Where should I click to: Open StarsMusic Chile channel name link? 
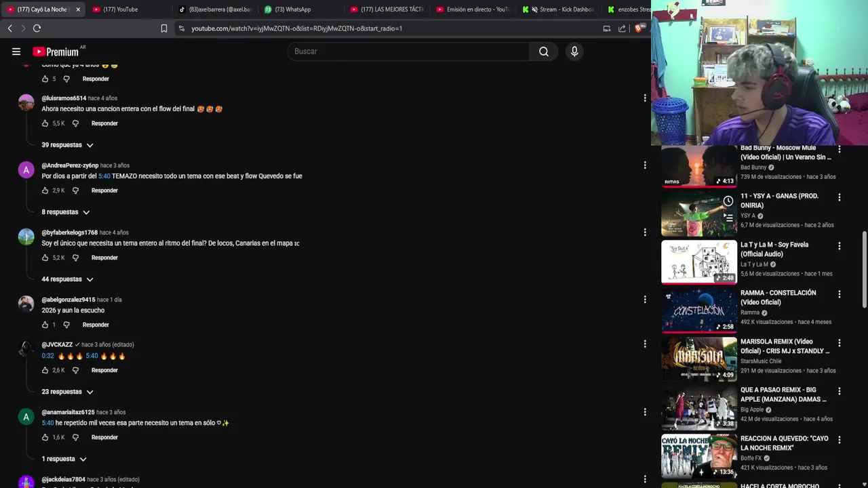click(x=761, y=361)
